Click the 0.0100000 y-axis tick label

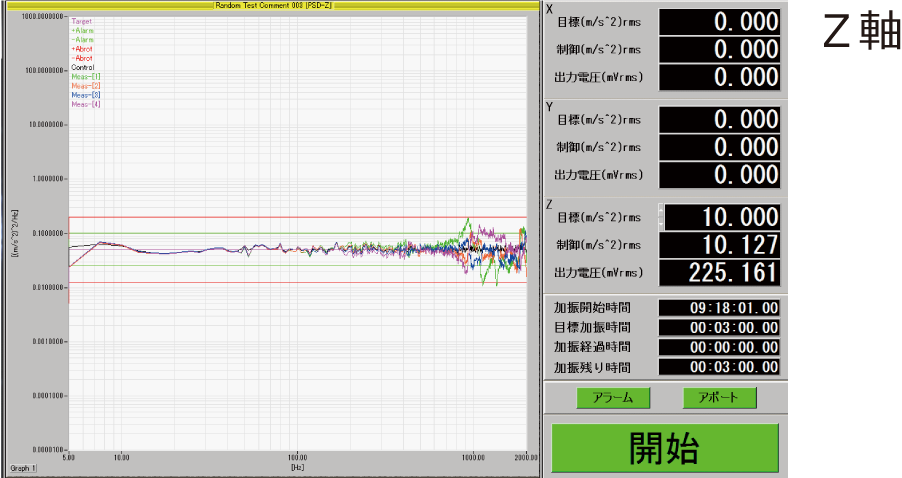click(x=48, y=287)
